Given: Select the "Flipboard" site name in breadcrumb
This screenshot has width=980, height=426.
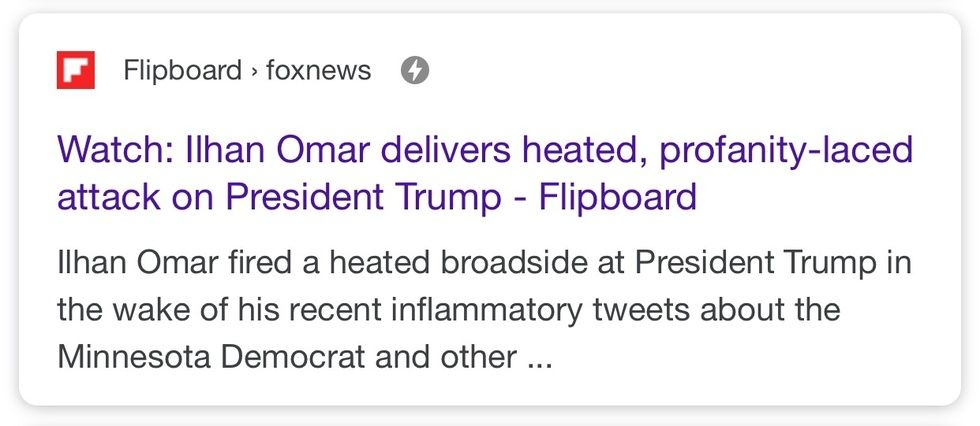Looking at the screenshot, I should [x=182, y=70].
